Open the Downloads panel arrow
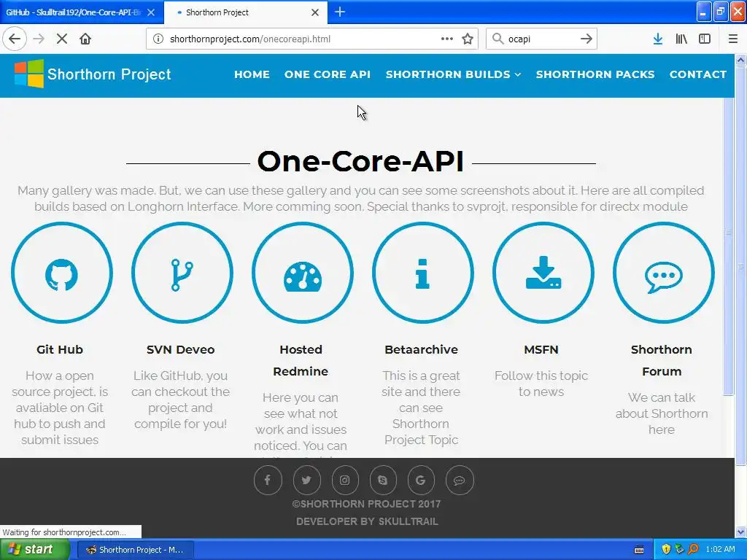 coord(658,39)
